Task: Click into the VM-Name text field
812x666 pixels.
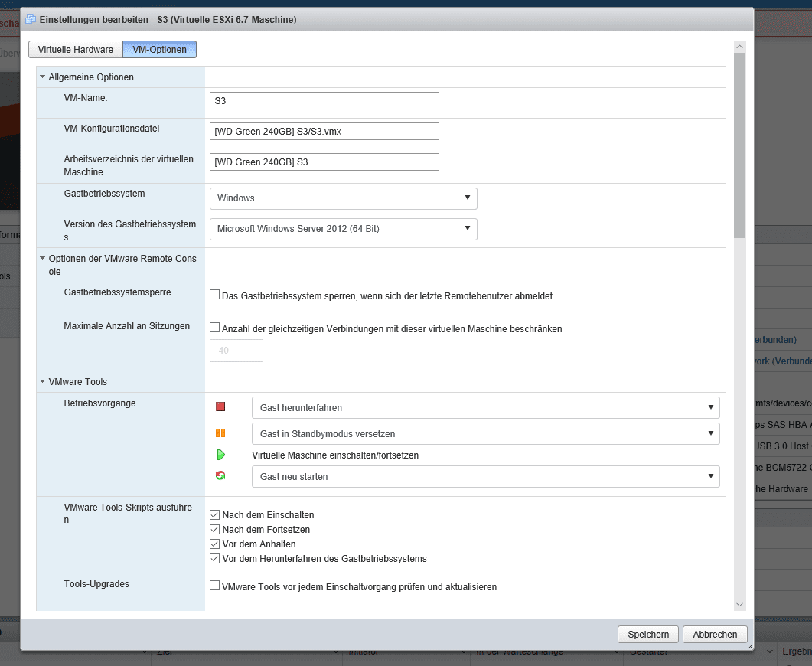Action: (x=324, y=101)
